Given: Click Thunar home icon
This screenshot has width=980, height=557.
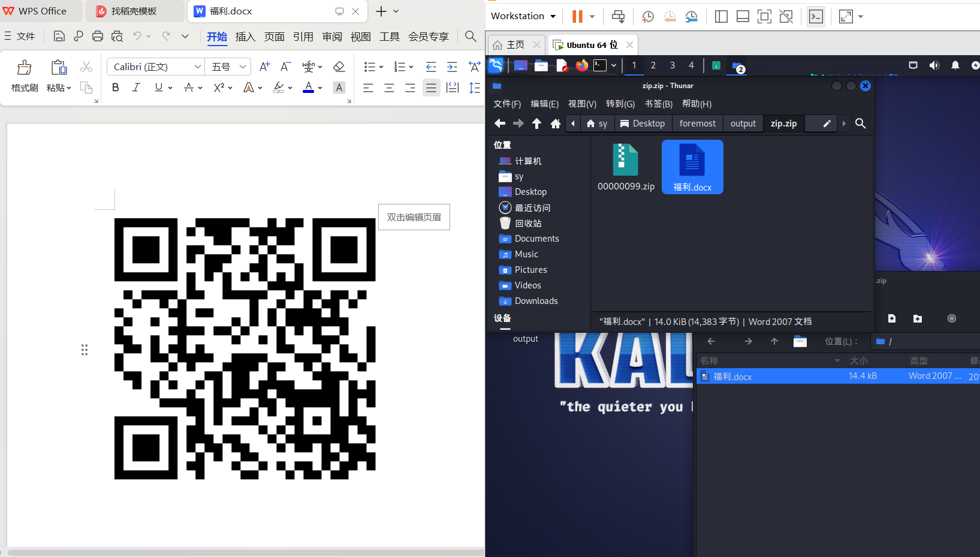Looking at the screenshot, I should 556,124.
